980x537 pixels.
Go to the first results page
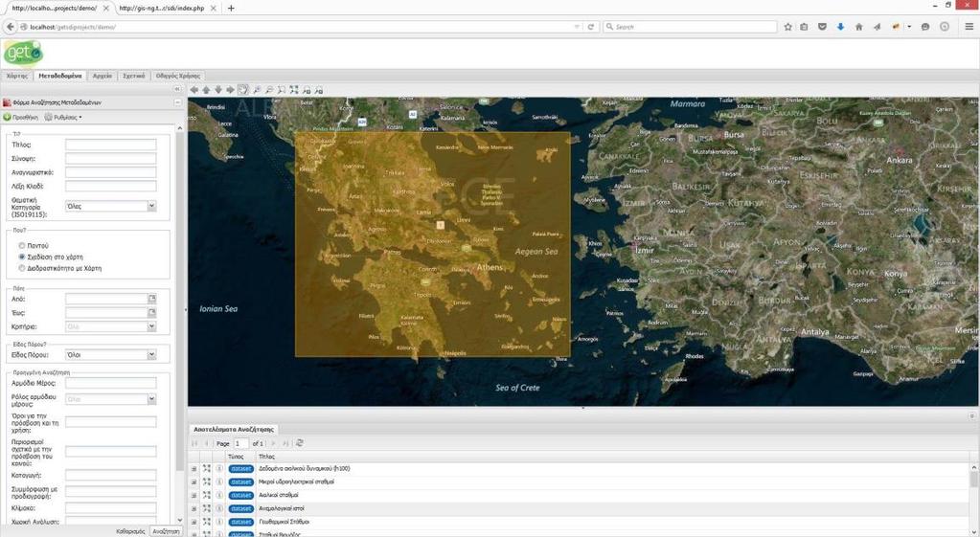194,443
